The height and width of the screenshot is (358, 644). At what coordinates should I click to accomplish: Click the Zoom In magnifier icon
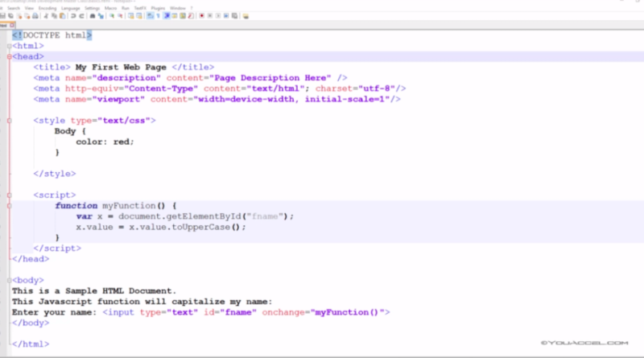pyautogui.click(x=112, y=15)
